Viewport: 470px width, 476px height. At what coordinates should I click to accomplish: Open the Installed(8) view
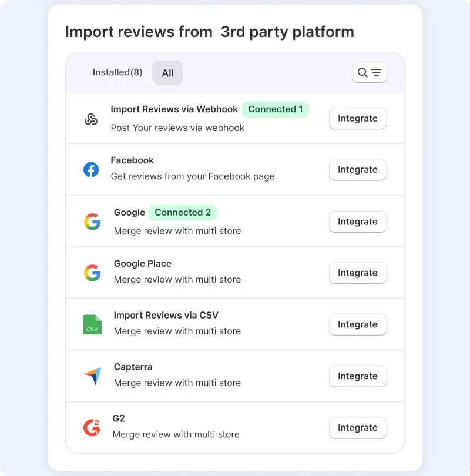(x=117, y=72)
